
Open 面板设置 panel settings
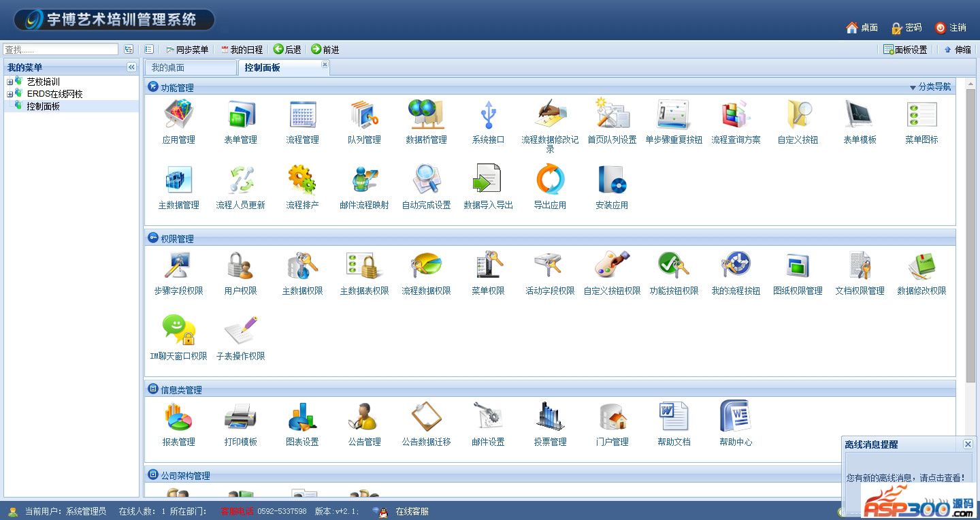(x=905, y=50)
